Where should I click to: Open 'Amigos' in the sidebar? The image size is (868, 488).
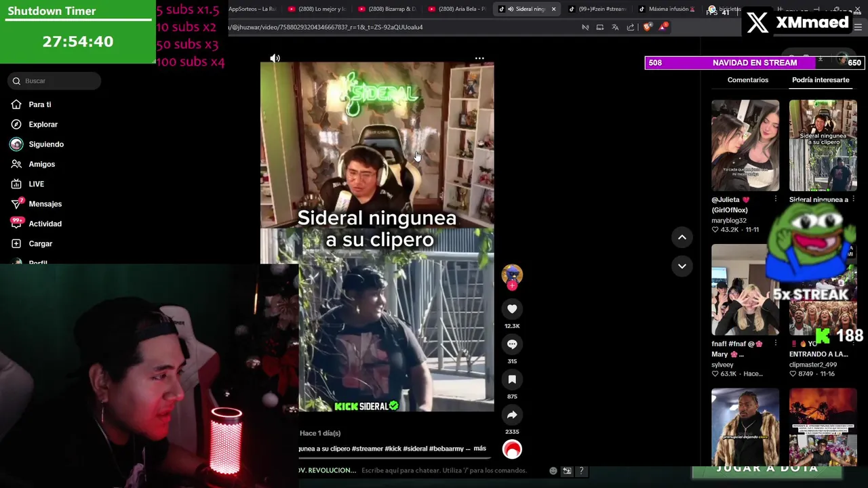[41, 164]
